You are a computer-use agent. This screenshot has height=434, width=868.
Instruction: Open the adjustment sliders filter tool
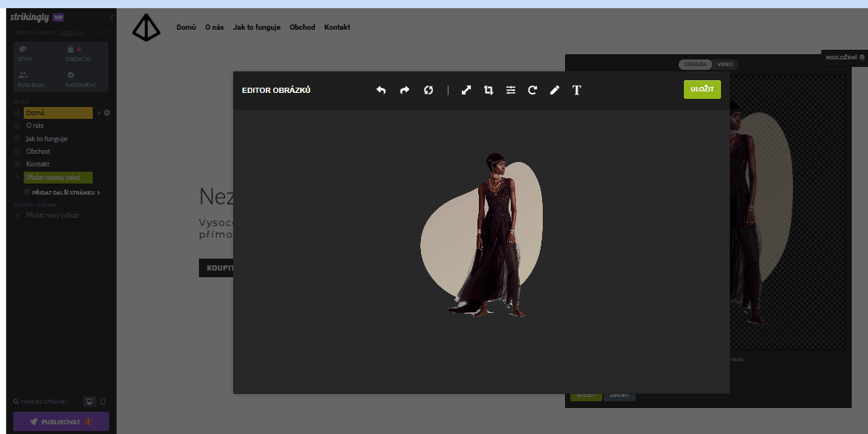pyautogui.click(x=511, y=90)
